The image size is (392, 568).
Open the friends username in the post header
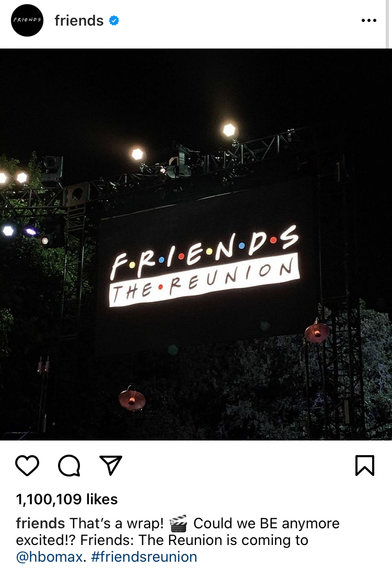[x=79, y=21]
